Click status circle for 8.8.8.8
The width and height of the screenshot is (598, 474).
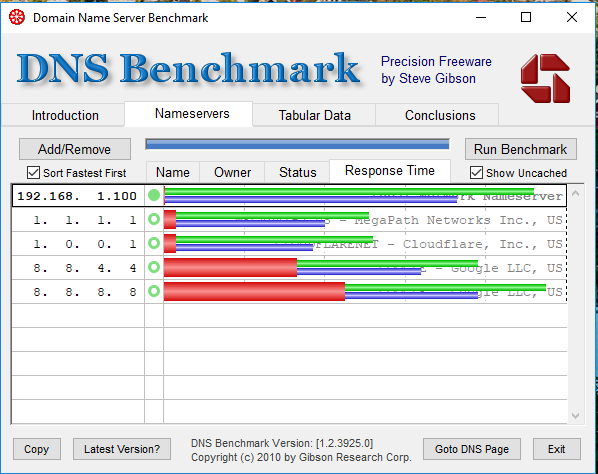(x=154, y=291)
